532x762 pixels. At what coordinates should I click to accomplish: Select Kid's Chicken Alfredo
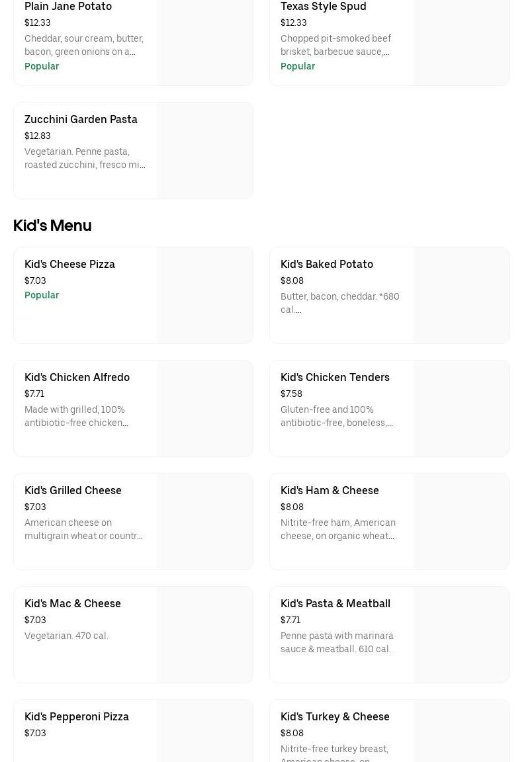pyautogui.click(x=77, y=378)
